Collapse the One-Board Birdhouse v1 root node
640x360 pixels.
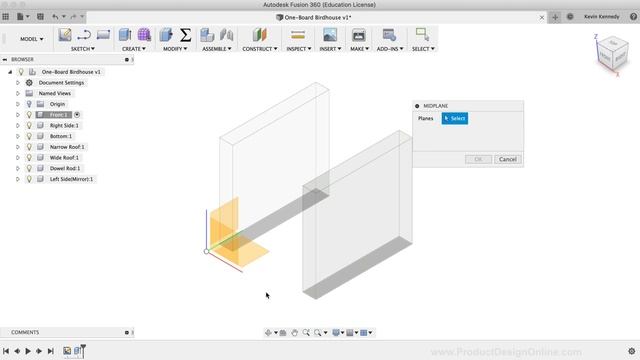(10, 72)
